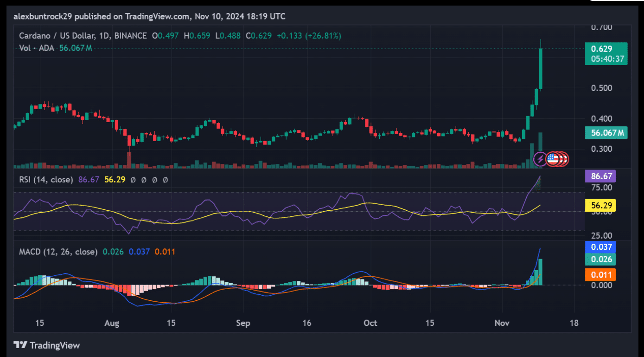Open the US flag economic event marker

coord(552,159)
